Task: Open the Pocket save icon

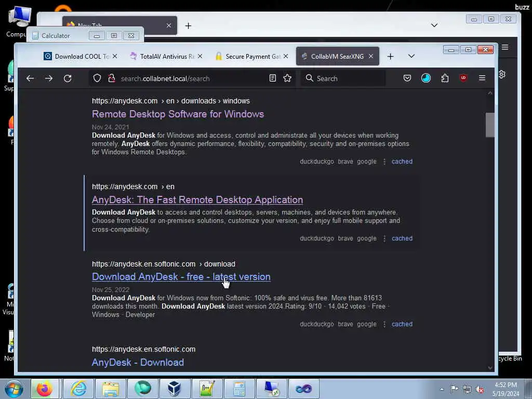Action: pyautogui.click(x=407, y=78)
